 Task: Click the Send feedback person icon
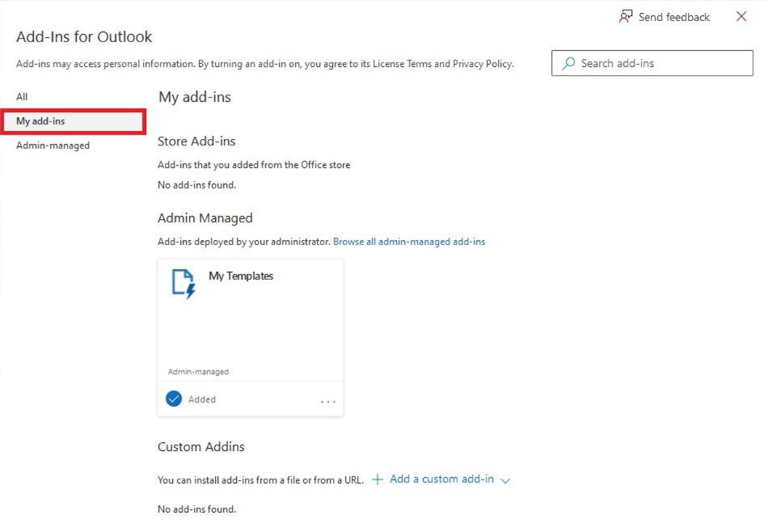click(x=626, y=17)
